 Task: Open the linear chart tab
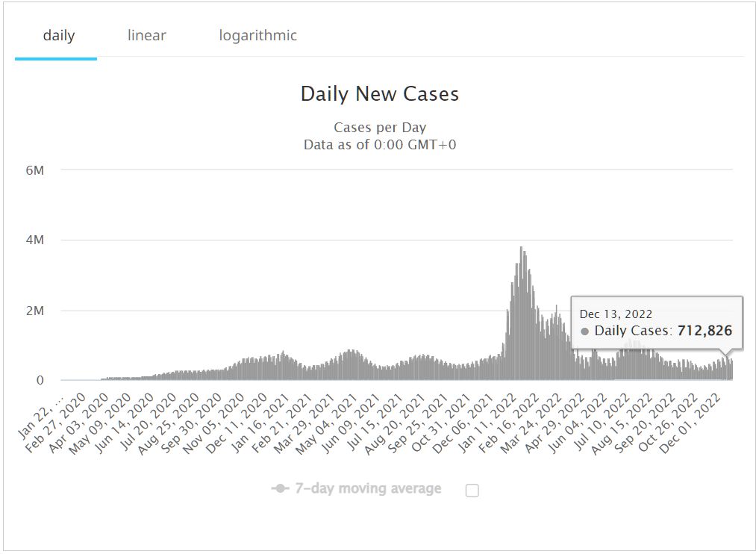(147, 35)
